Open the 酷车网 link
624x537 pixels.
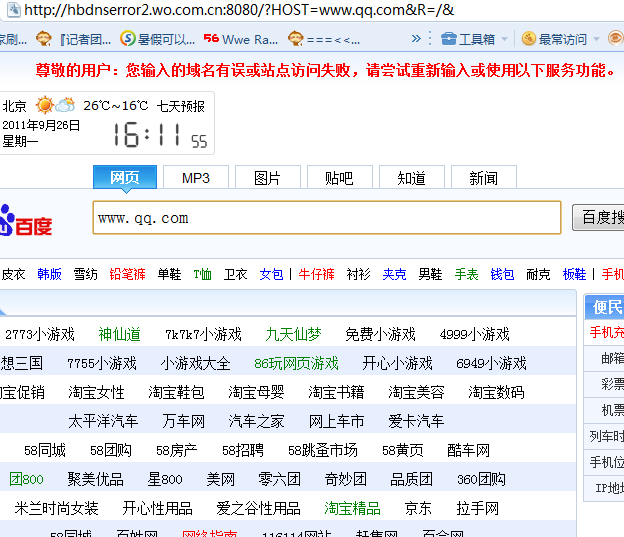(468, 450)
